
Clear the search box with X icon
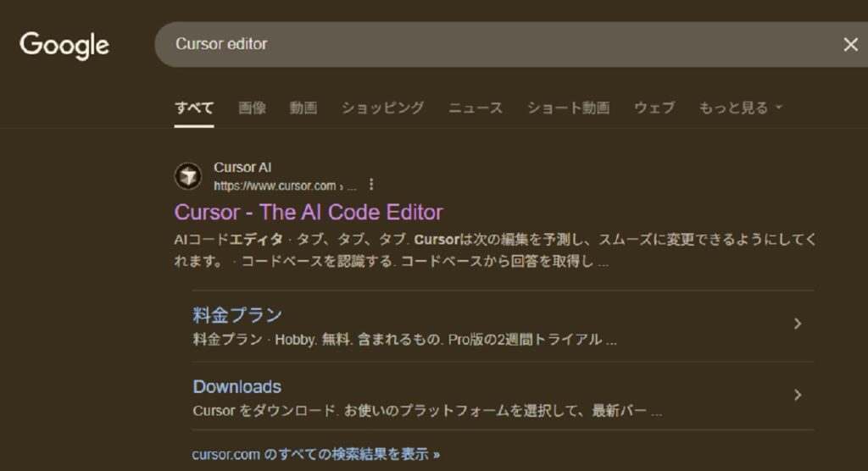pyautogui.click(x=850, y=44)
